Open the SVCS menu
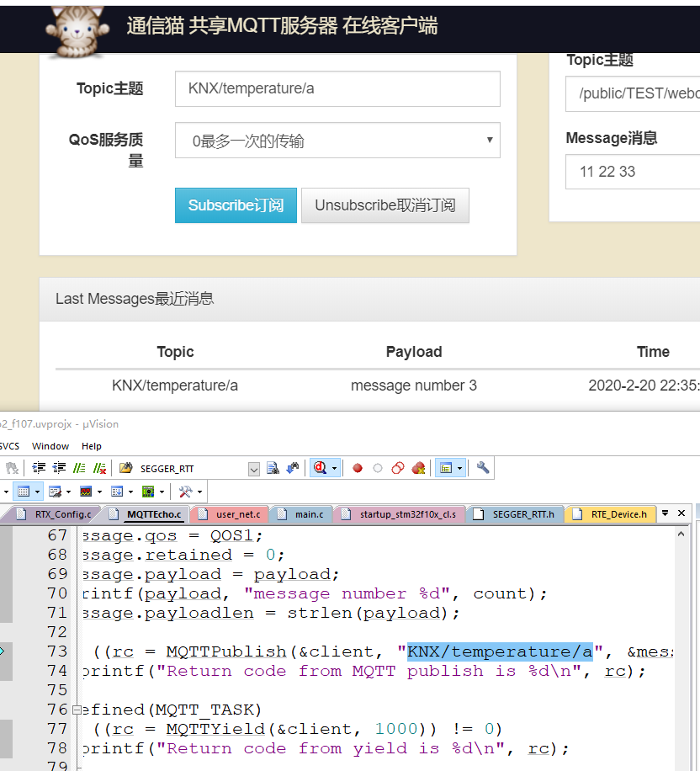 (x=10, y=446)
